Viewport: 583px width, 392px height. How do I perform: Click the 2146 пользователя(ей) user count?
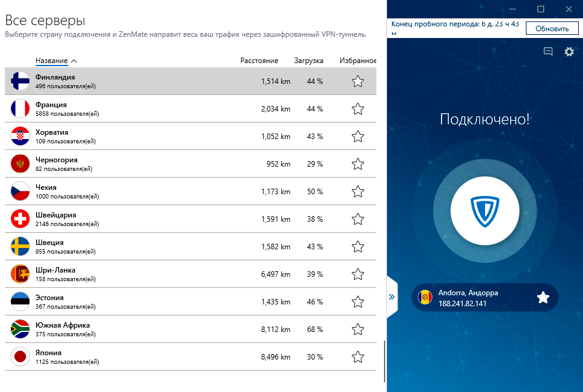[x=67, y=224]
